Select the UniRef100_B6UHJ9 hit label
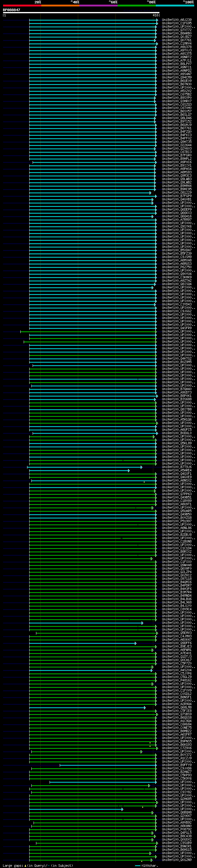The width and height of the screenshot is (197, 868). 177,125
